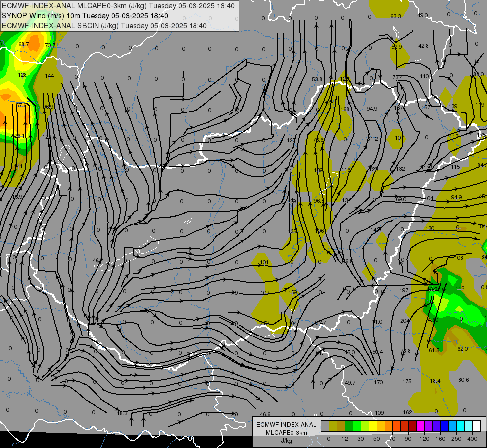The height and width of the screenshot is (448, 487).
Task: Click the map value 80.6
Action: tap(464, 380)
